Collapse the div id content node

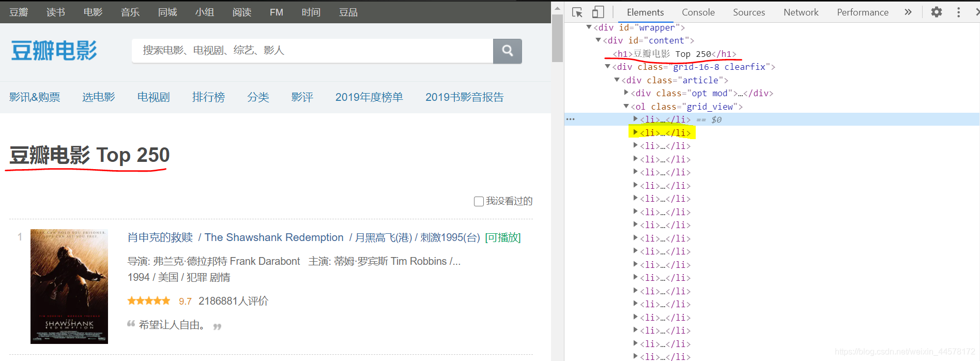[598, 40]
